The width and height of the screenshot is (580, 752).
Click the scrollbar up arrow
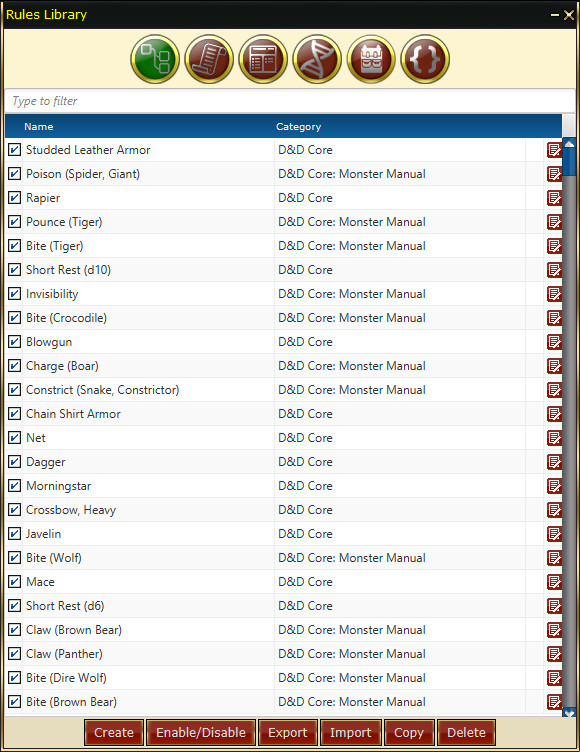click(569, 144)
